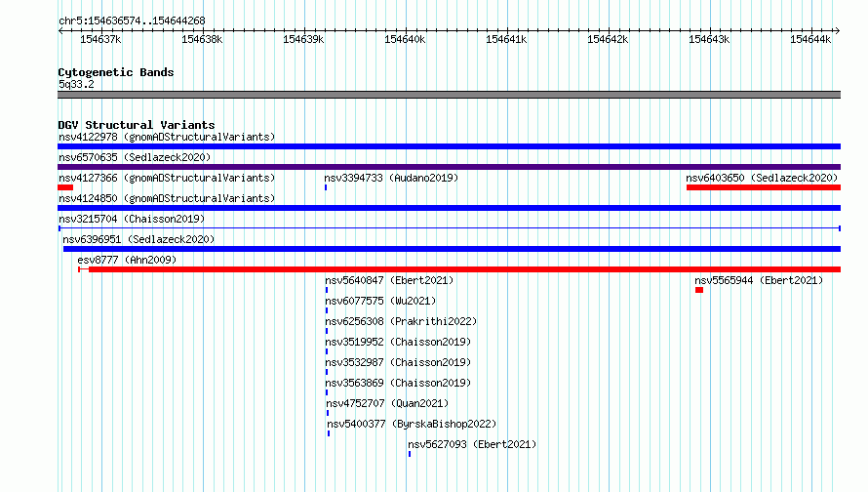Screen dimensions: 868x492
Task: Click the blue marker under nsv5640847
Action: click(x=327, y=290)
